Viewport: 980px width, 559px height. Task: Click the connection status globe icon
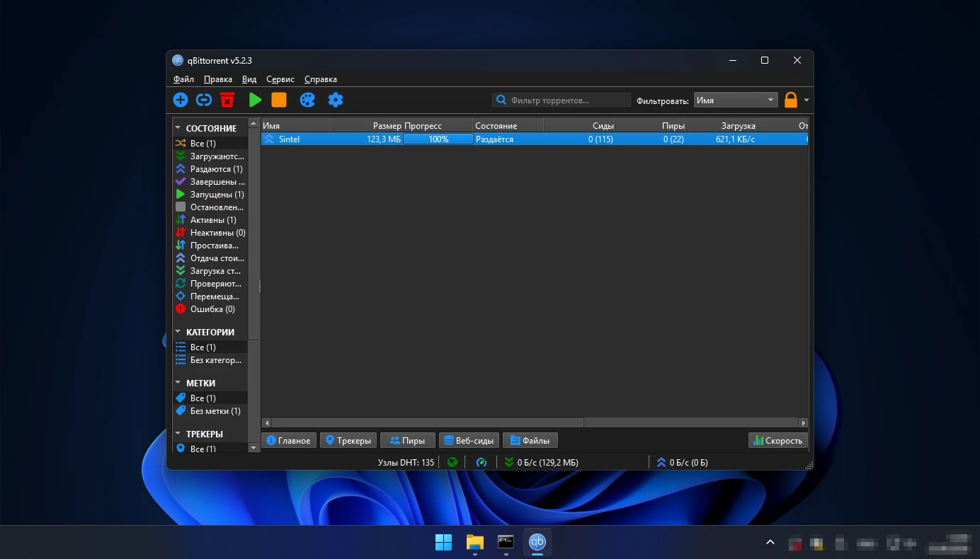click(452, 463)
